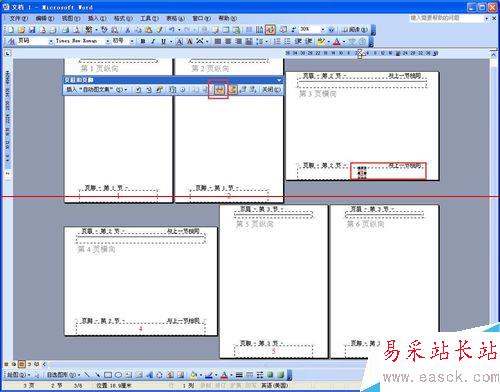
Task: Open the 编辑 (Edit) menu
Action: 45,18
